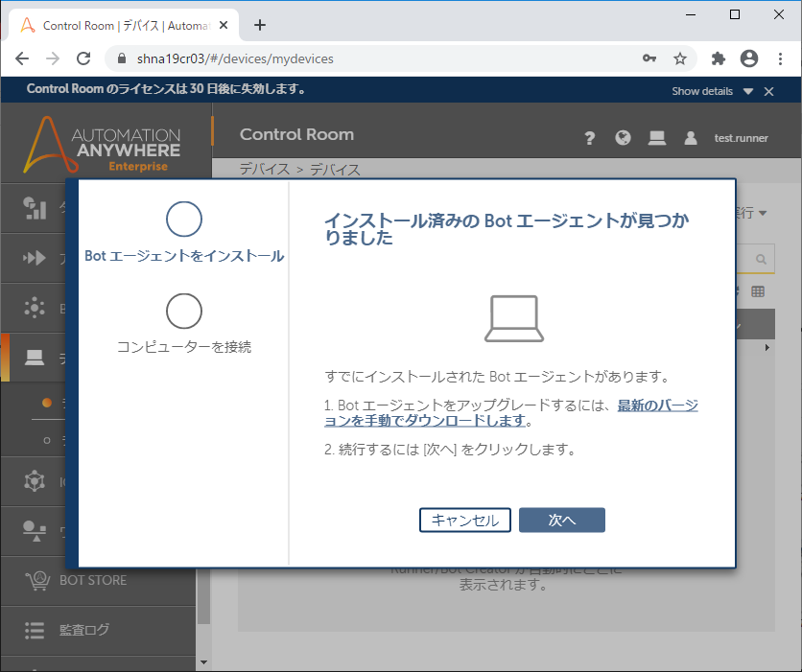Click the デバイス breadcrumb root

tap(264, 169)
